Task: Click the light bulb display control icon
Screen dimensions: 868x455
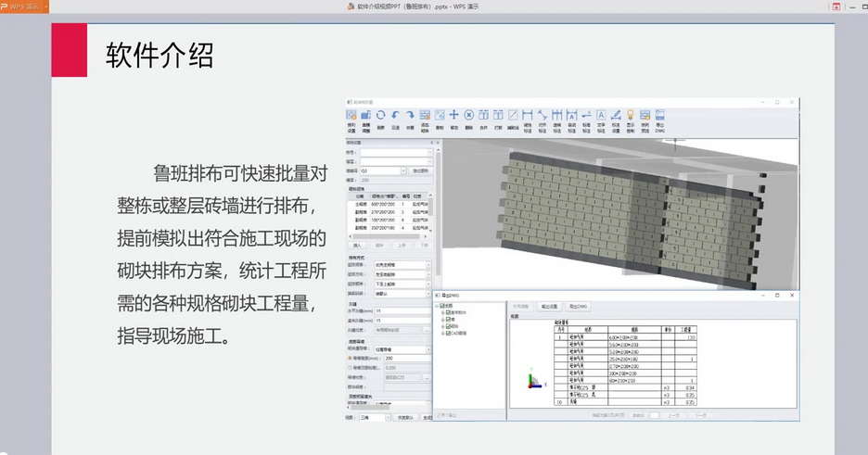Action: tap(630, 115)
